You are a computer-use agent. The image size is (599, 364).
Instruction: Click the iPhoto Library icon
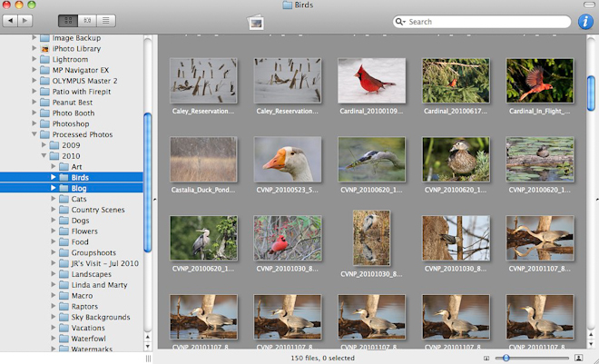[45, 48]
